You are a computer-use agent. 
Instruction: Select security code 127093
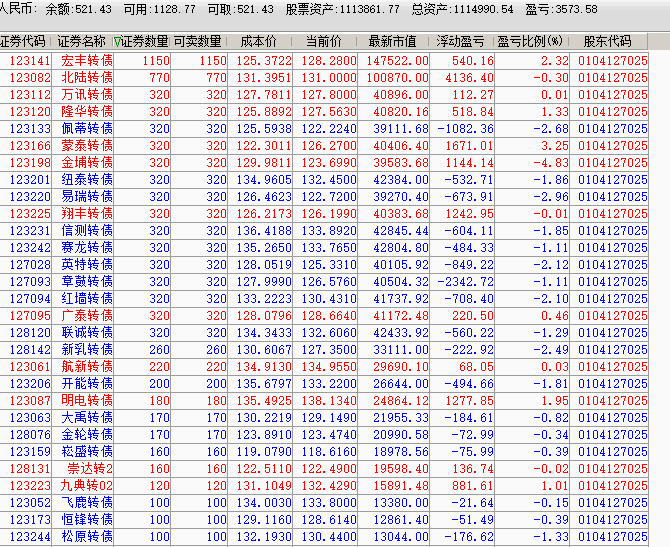tap(30, 282)
